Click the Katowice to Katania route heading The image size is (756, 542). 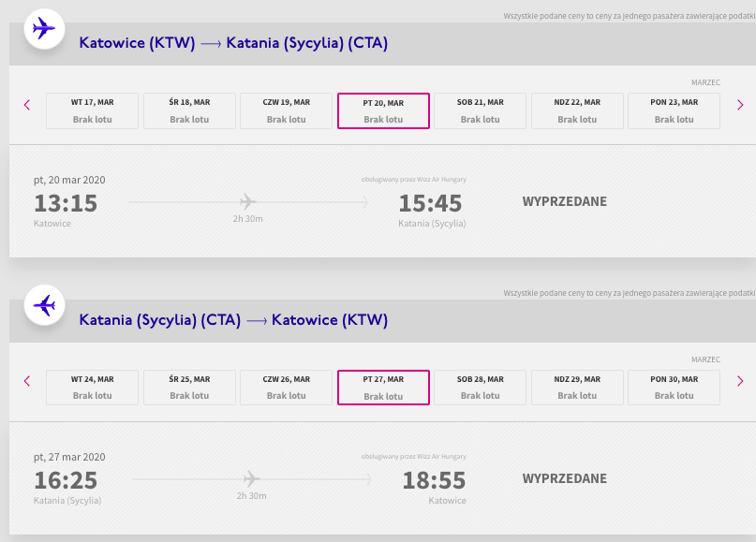coord(233,43)
